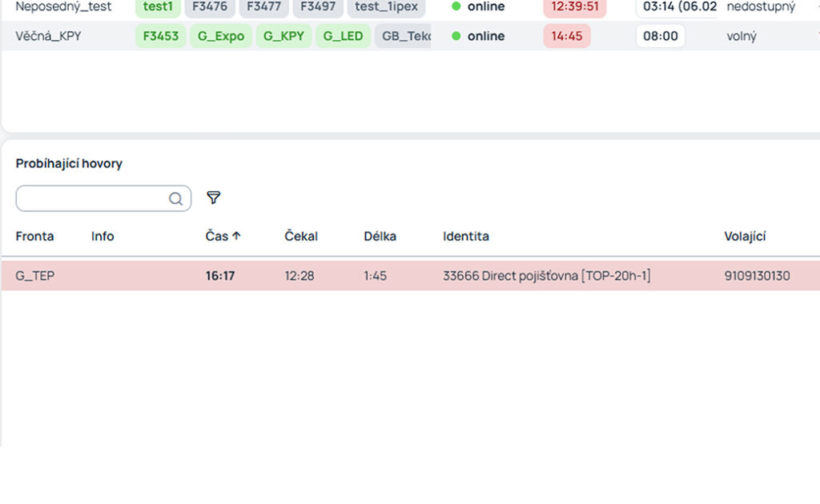Sort calls by Čekal column
The height and width of the screenshot is (504, 820).
[301, 236]
